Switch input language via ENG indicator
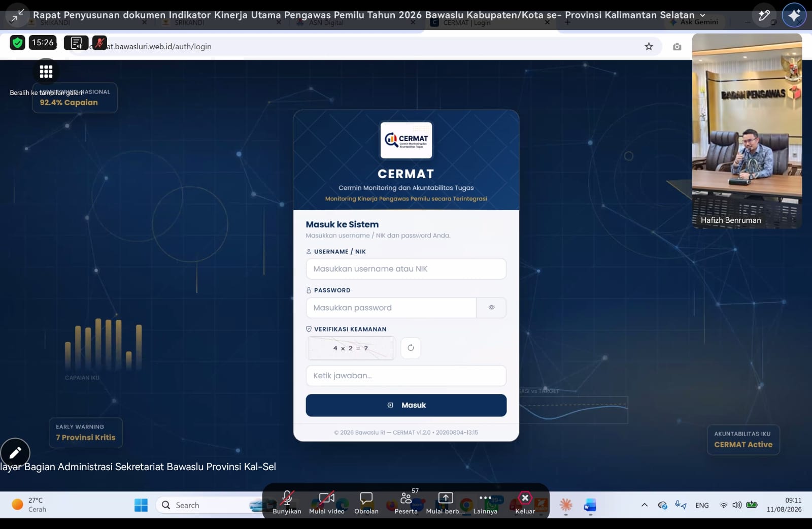 (x=702, y=505)
